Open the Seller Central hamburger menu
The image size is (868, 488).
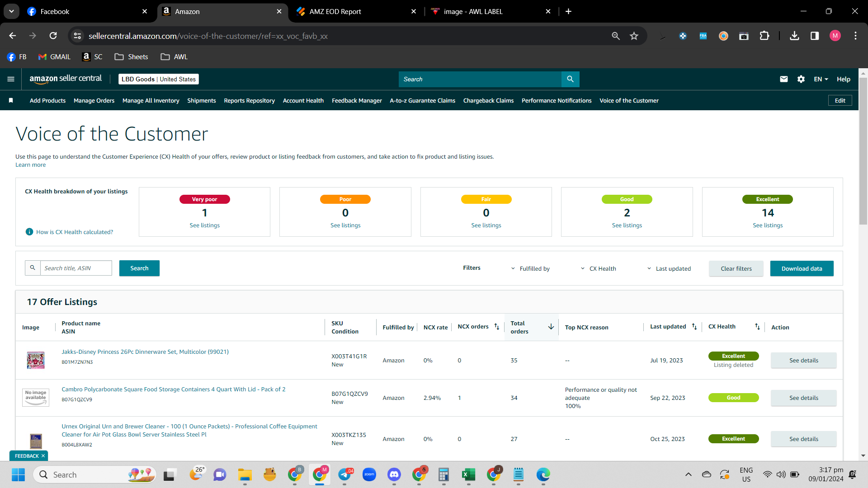pyautogui.click(x=11, y=79)
